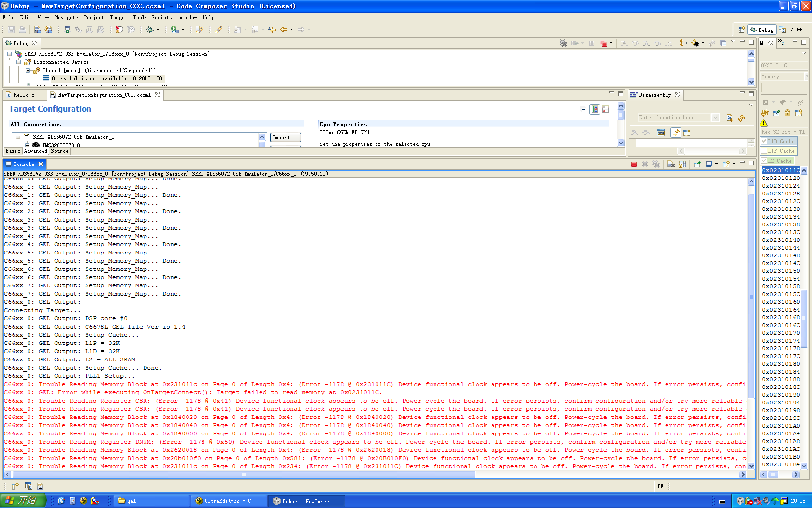Collapse the Thread [main] tree node
The image size is (812, 508).
coord(28,70)
